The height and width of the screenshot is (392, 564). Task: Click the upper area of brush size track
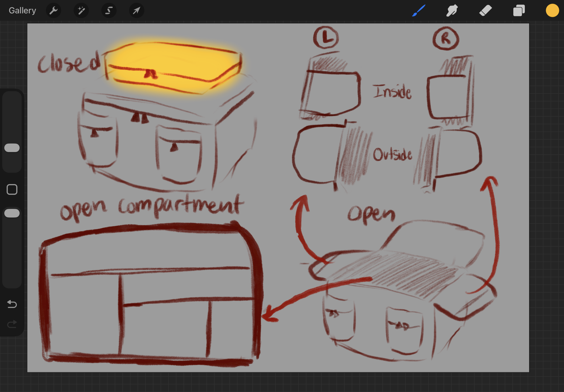12,110
